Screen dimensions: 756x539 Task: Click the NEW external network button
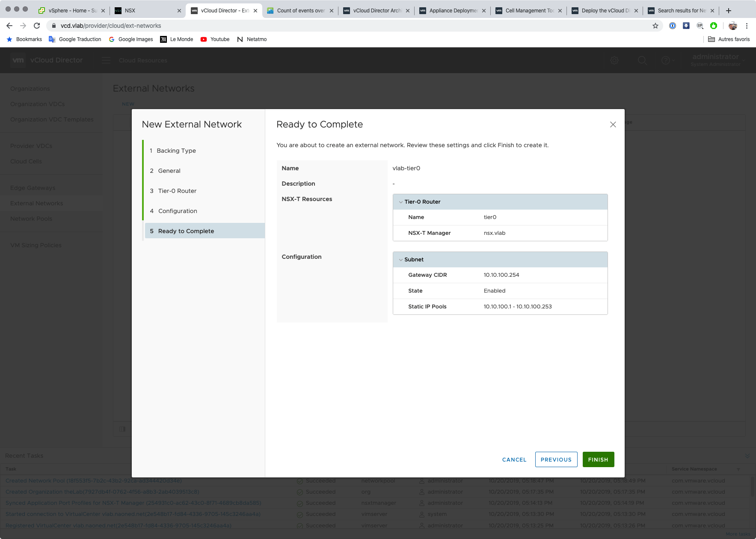[128, 104]
